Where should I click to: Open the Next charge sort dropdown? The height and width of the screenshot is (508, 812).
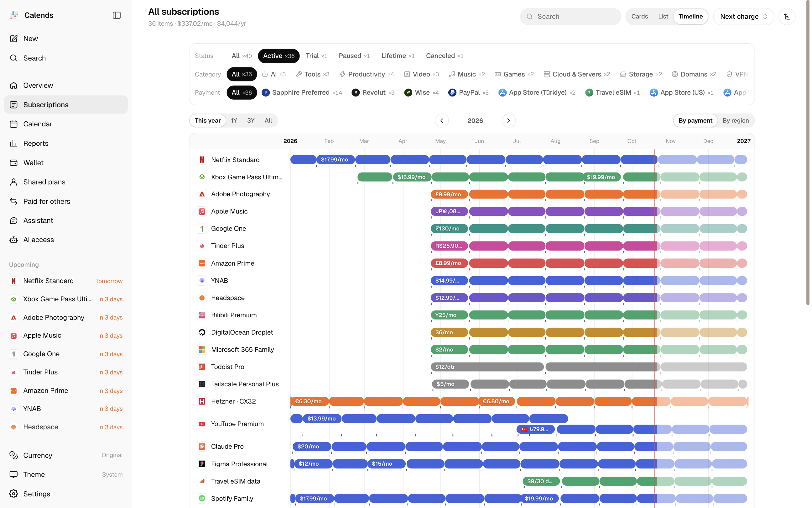point(743,16)
